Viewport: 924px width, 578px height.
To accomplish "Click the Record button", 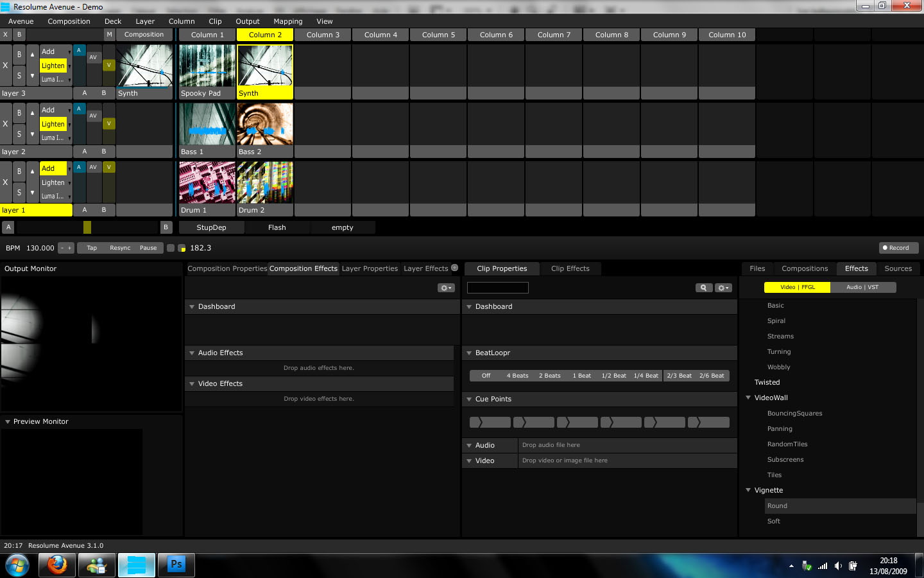I will (898, 248).
